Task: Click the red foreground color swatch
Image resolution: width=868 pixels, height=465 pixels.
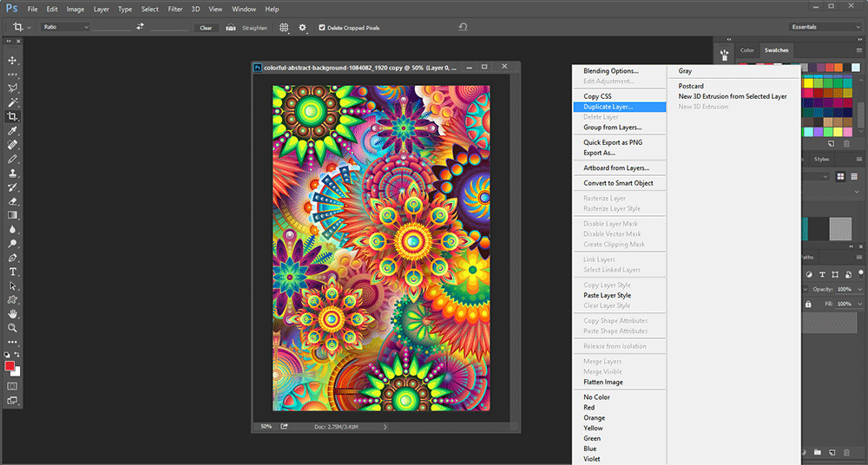Action: (x=10, y=366)
